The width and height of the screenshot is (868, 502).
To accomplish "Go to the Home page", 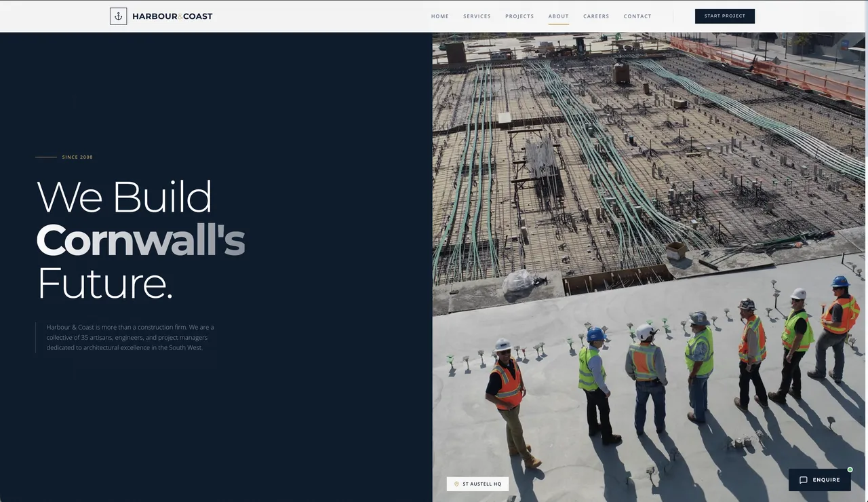I will pyautogui.click(x=440, y=16).
